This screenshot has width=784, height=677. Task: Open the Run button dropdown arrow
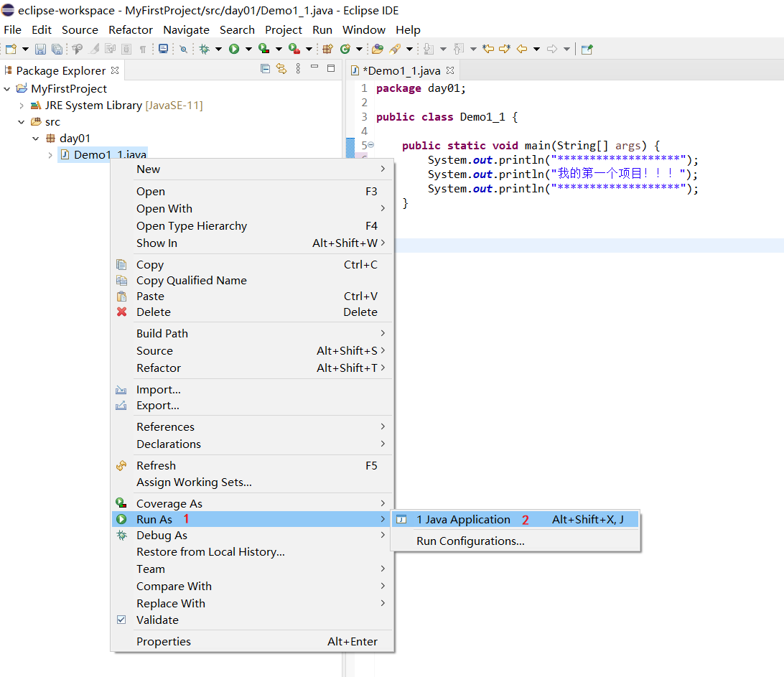pos(248,49)
